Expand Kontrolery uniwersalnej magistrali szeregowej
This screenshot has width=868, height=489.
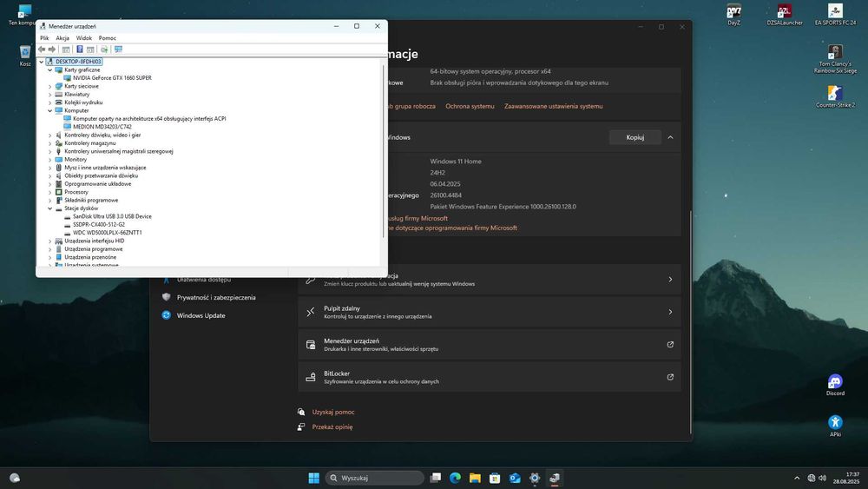[49, 151]
